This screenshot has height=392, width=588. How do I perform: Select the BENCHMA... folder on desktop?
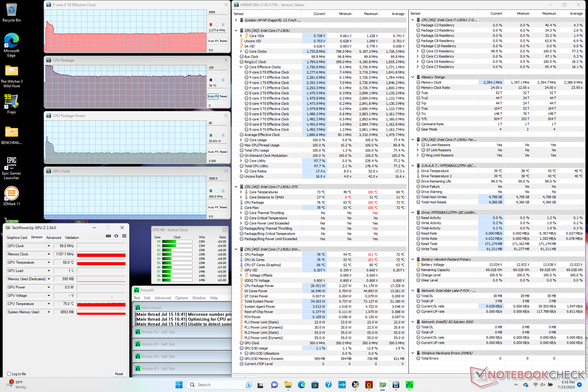click(x=11, y=135)
